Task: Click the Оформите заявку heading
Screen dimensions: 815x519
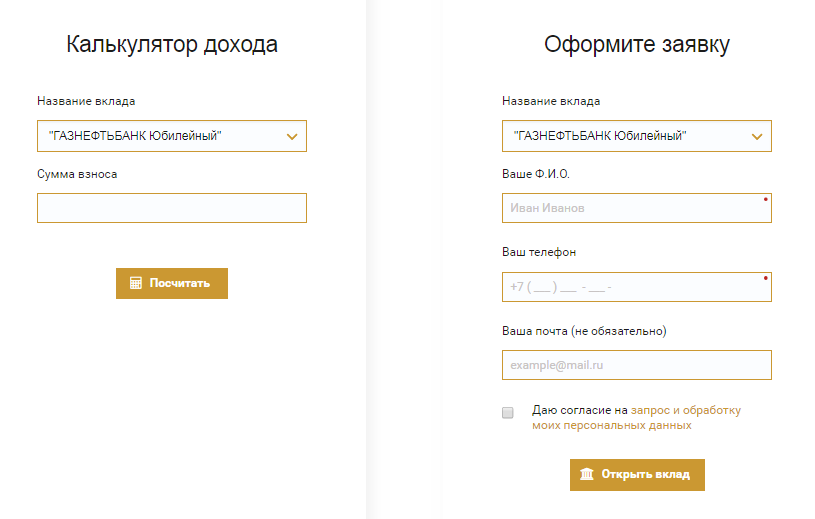Action: pyautogui.click(x=637, y=45)
